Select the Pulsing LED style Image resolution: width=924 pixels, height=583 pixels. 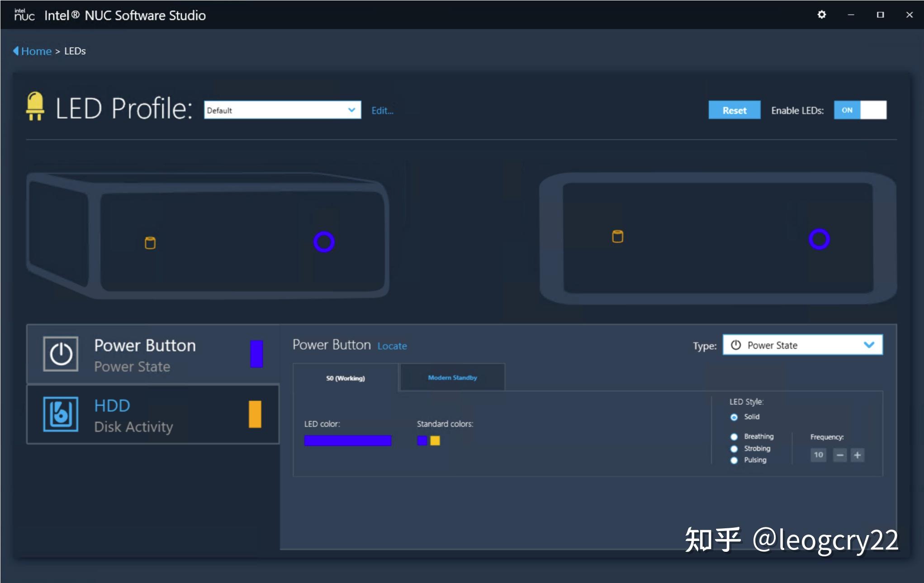pyautogui.click(x=734, y=460)
